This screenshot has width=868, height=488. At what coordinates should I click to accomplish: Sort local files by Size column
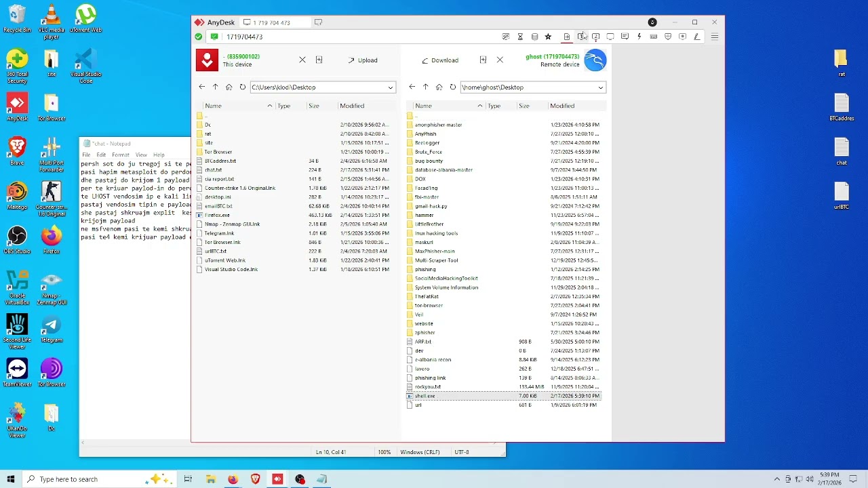pos(314,106)
